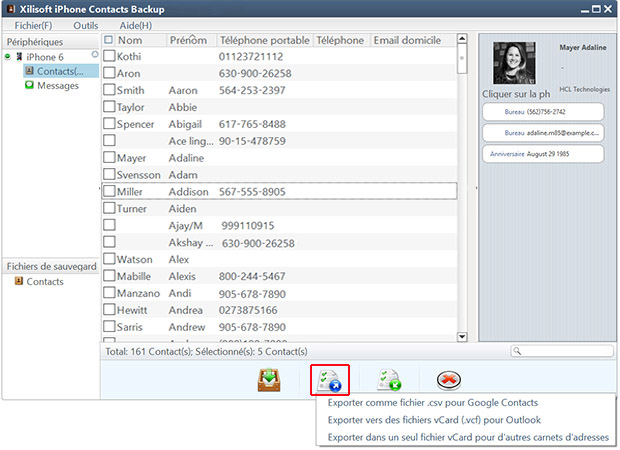This screenshot has height=450, width=620.
Task: Select Contacts under iPhone 6
Action: tap(60, 71)
